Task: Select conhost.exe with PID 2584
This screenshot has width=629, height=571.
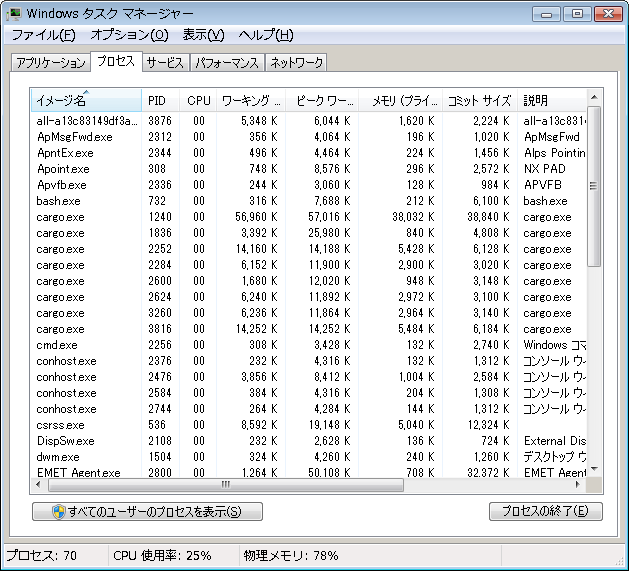Action: click(x=309, y=393)
